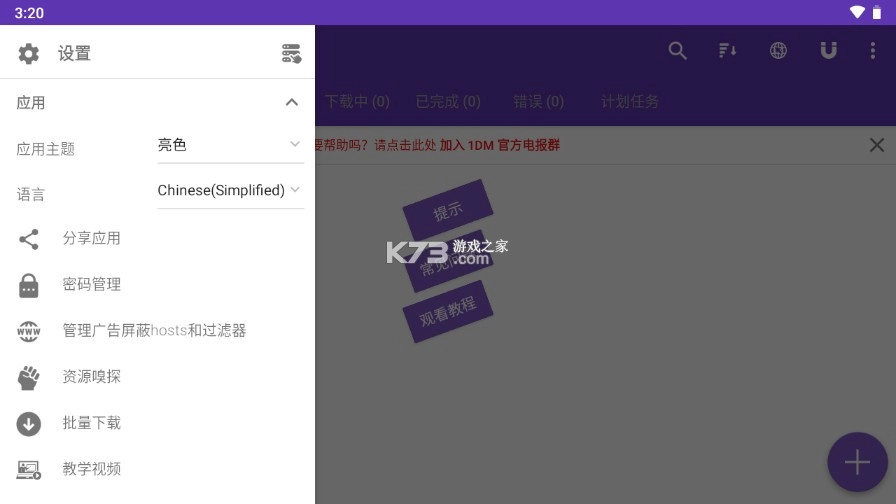Click the magnet link icon

point(828,51)
